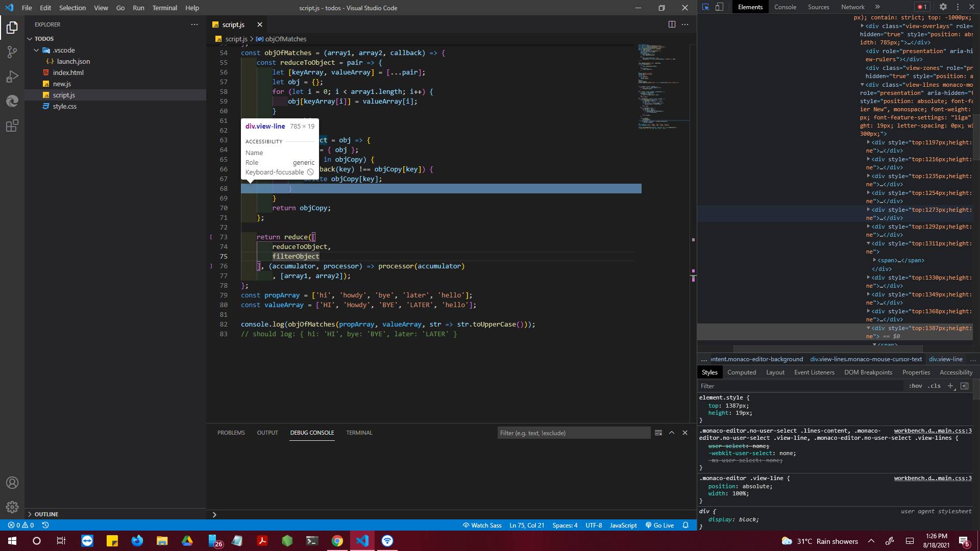Viewport: 980px width, 551px height.
Task: Open the Terminal menu
Action: (x=164, y=8)
